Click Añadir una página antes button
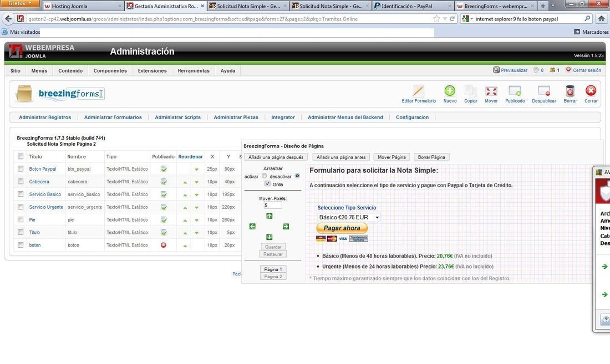610x364 pixels. pos(341,157)
